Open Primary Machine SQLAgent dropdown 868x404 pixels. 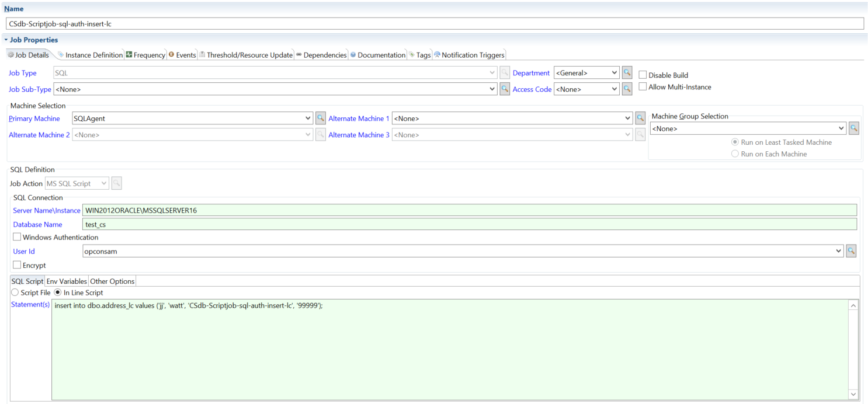[308, 119]
